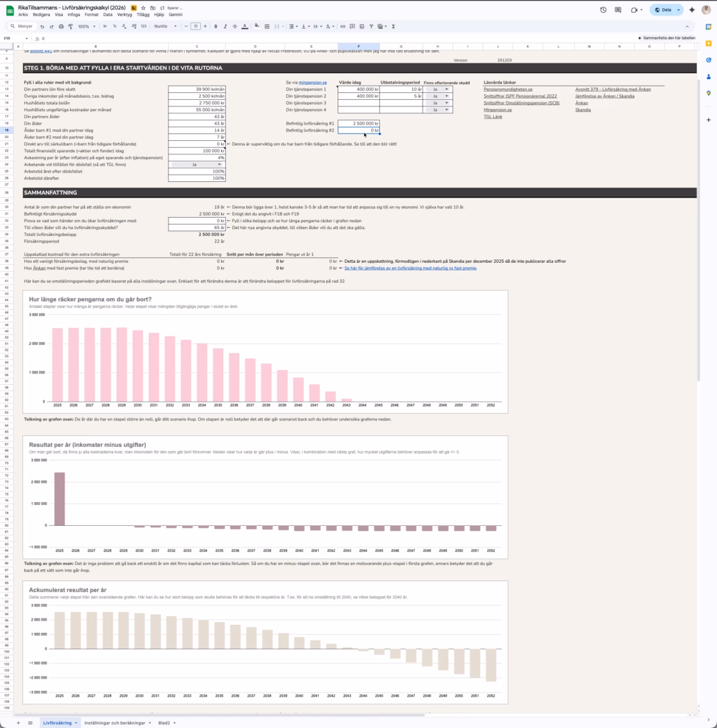Toggle italic formatting
717x728 pixels.
(225, 26)
